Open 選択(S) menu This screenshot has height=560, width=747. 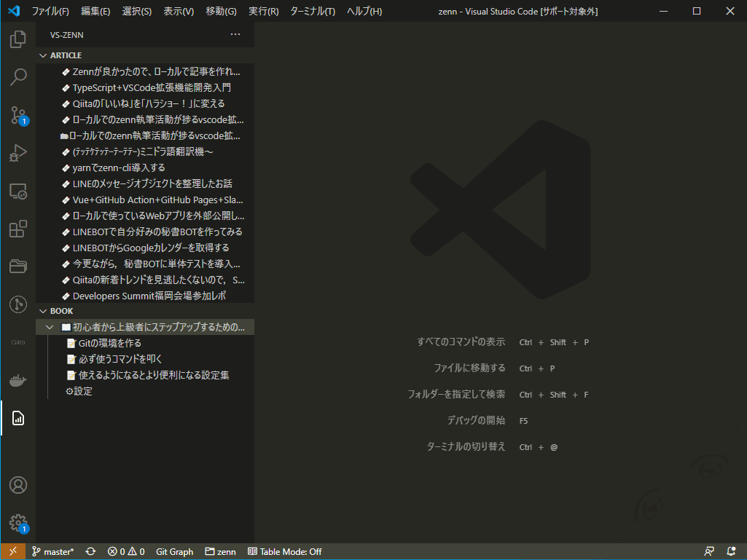(x=137, y=11)
